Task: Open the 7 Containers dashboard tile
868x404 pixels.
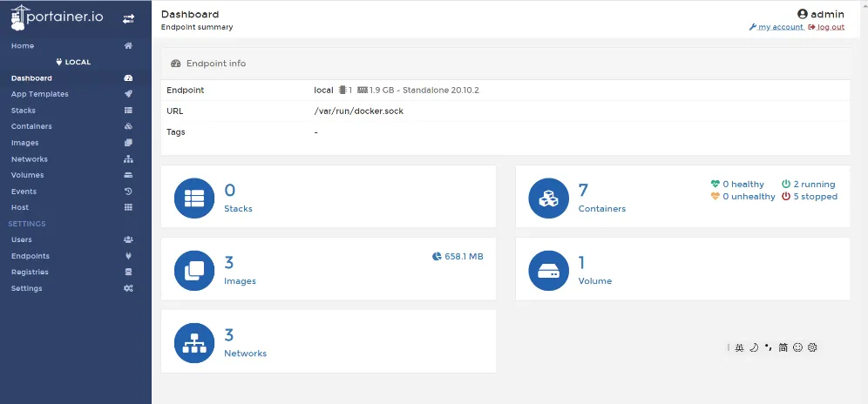Action: point(601,198)
